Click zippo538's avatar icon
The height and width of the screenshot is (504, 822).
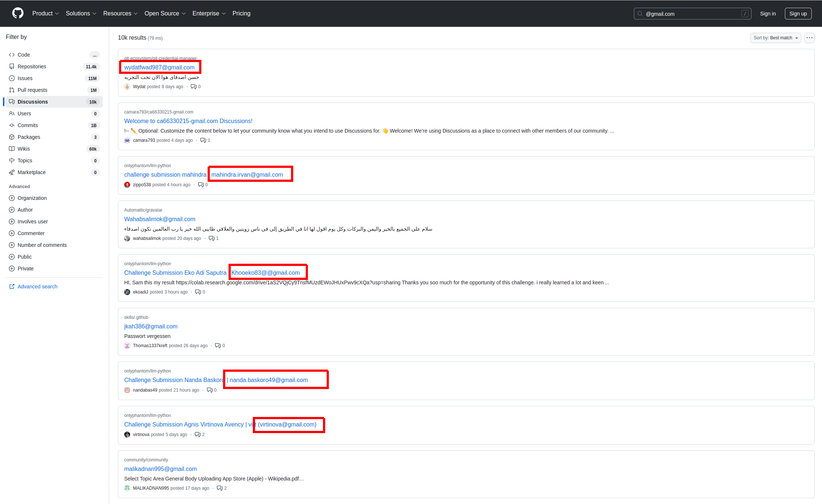[127, 185]
